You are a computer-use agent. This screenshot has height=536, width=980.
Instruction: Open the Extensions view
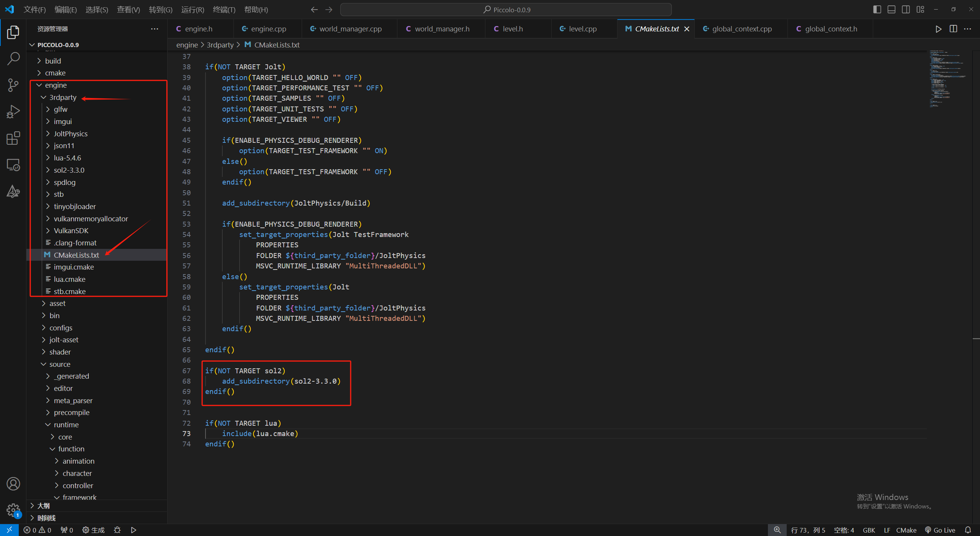click(x=13, y=138)
